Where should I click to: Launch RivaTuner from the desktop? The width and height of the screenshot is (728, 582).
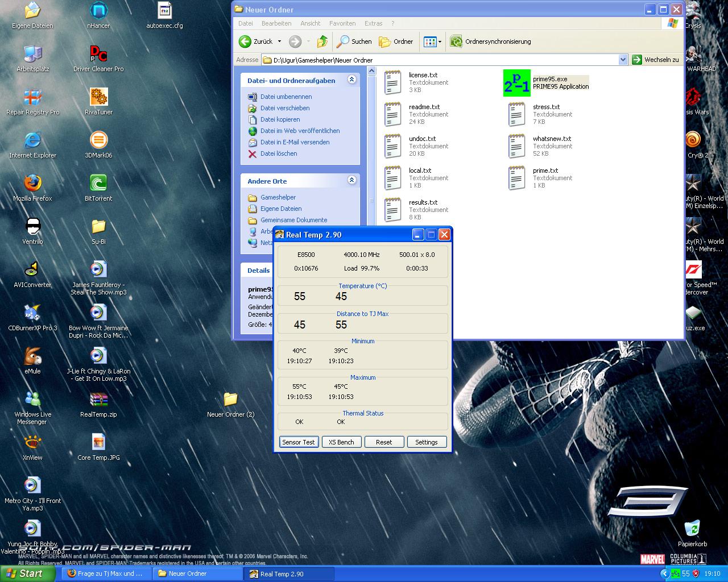pos(98,102)
